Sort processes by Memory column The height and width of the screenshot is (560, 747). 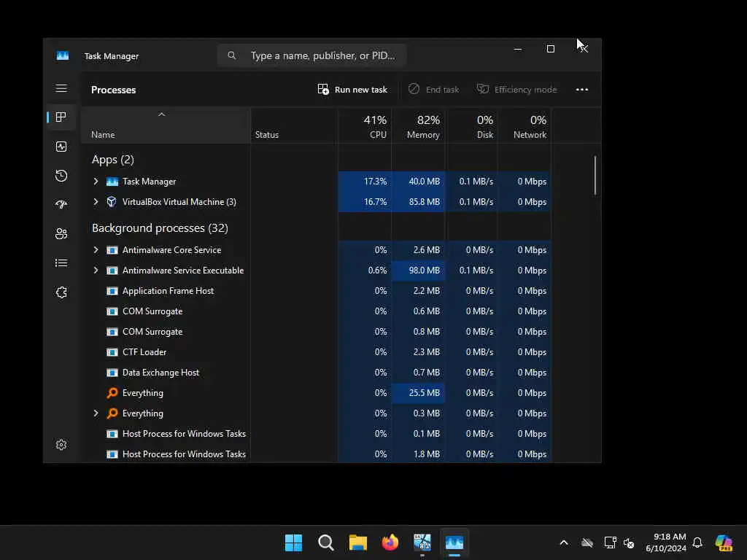(x=418, y=125)
